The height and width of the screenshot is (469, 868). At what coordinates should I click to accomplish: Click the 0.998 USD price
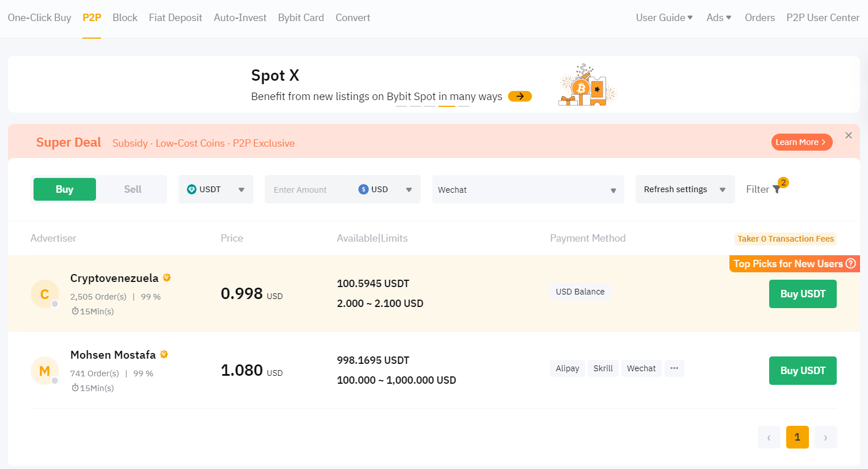[252, 294]
